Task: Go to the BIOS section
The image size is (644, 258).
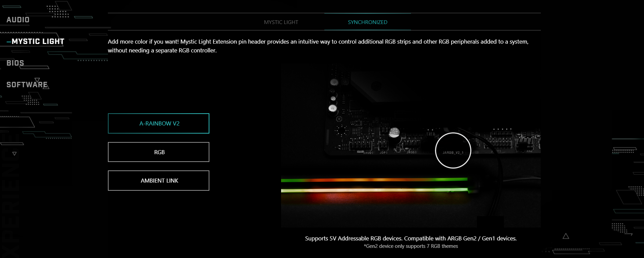Action: tap(15, 63)
